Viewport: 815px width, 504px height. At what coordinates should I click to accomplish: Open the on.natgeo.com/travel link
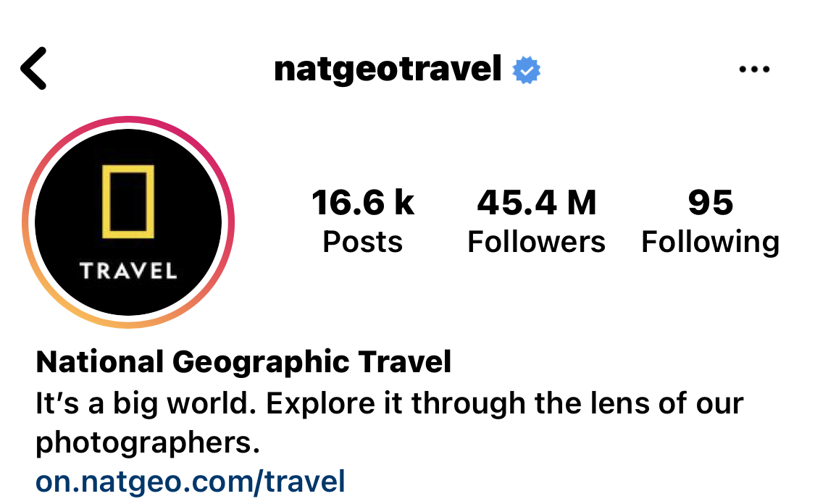[191, 482]
